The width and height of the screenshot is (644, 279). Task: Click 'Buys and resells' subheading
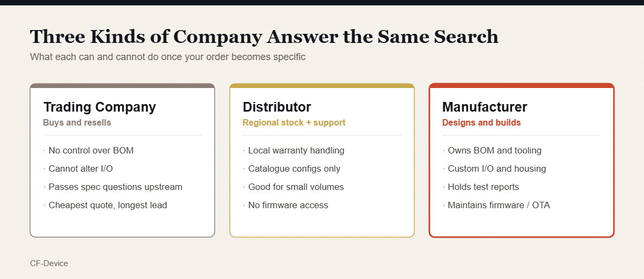click(77, 122)
